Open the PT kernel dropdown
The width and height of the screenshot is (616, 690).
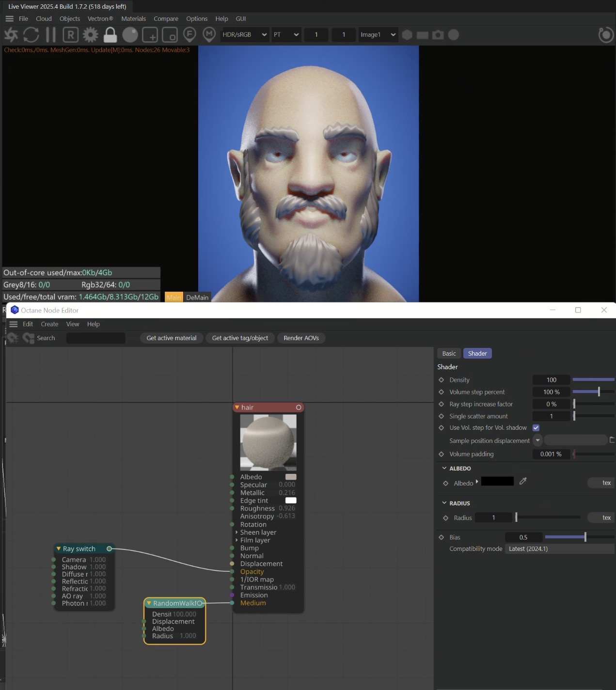286,35
